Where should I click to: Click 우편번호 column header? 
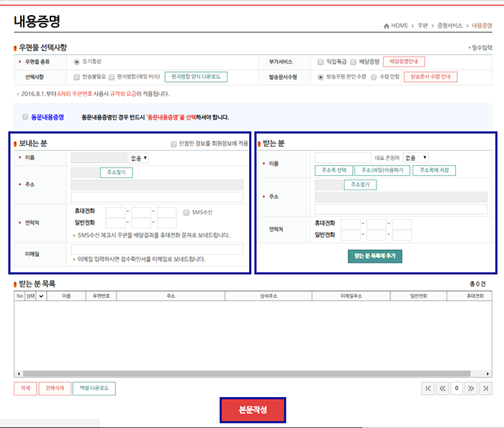(x=102, y=296)
